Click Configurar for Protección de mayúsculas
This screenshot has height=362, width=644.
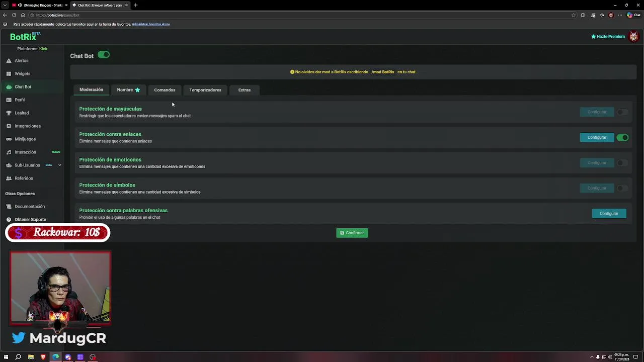click(x=597, y=112)
